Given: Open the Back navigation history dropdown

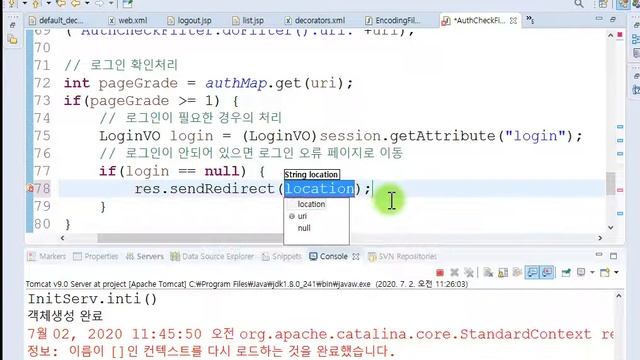Looking at the screenshot, I should point(87,4).
